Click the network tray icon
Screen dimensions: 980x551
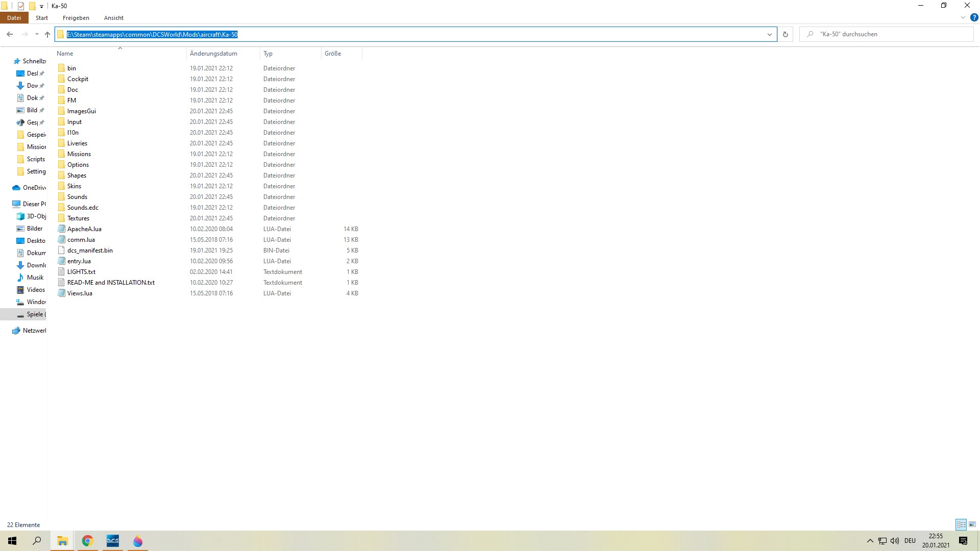[883, 541]
